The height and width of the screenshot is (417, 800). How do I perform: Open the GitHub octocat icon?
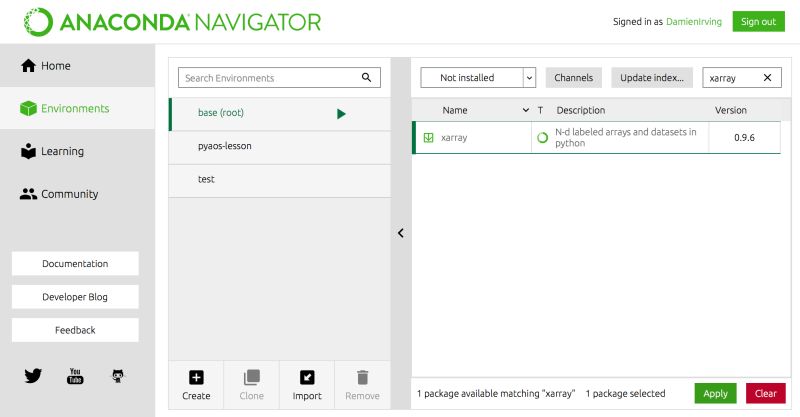pyautogui.click(x=118, y=376)
